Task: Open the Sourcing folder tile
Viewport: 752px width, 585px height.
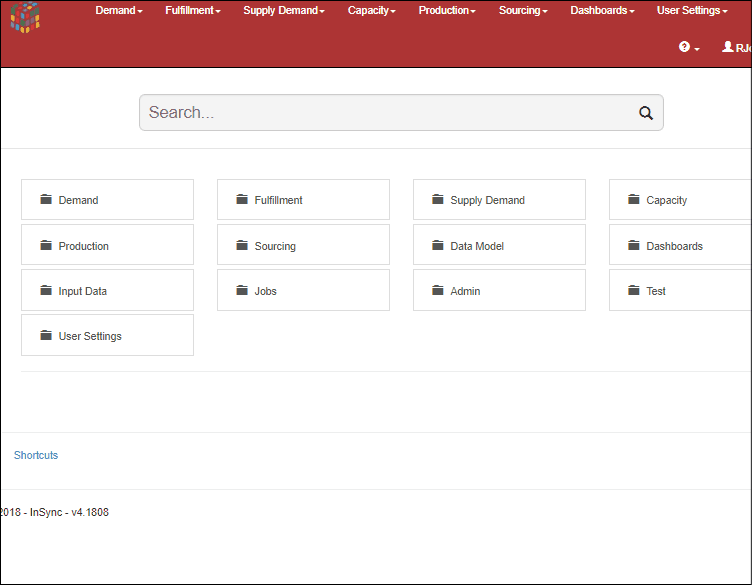Action: point(303,245)
